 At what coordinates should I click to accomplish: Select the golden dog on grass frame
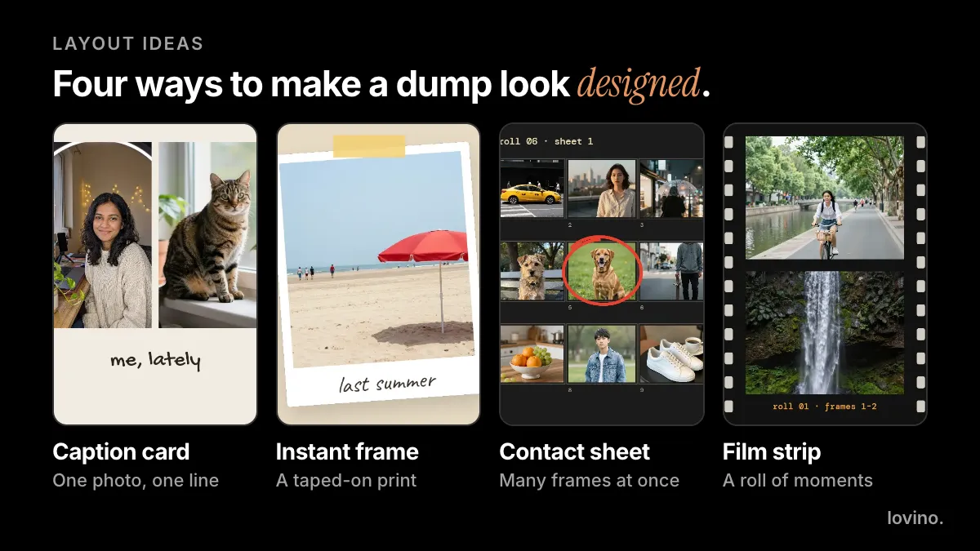(602, 272)
